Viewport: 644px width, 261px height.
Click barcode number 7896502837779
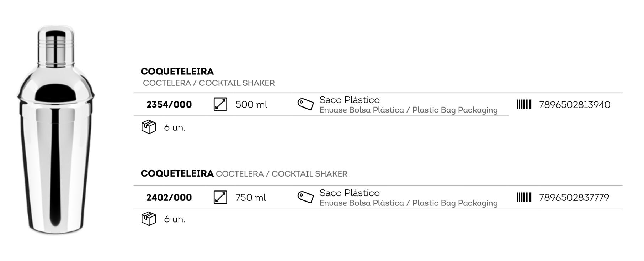pyautogui.click(x=574, y=198)
